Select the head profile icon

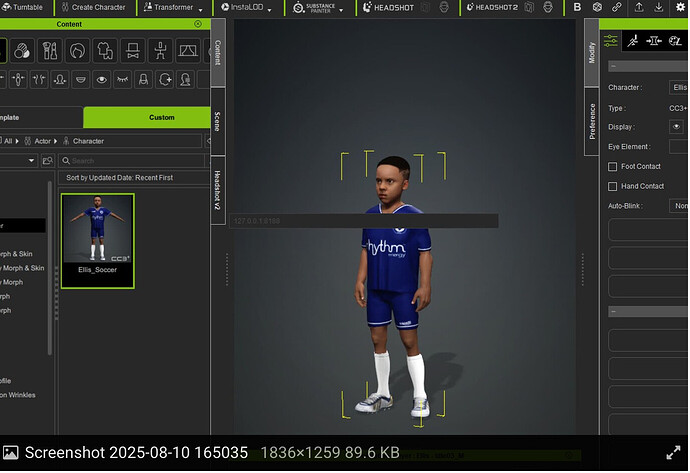click(x=185, y=80)
